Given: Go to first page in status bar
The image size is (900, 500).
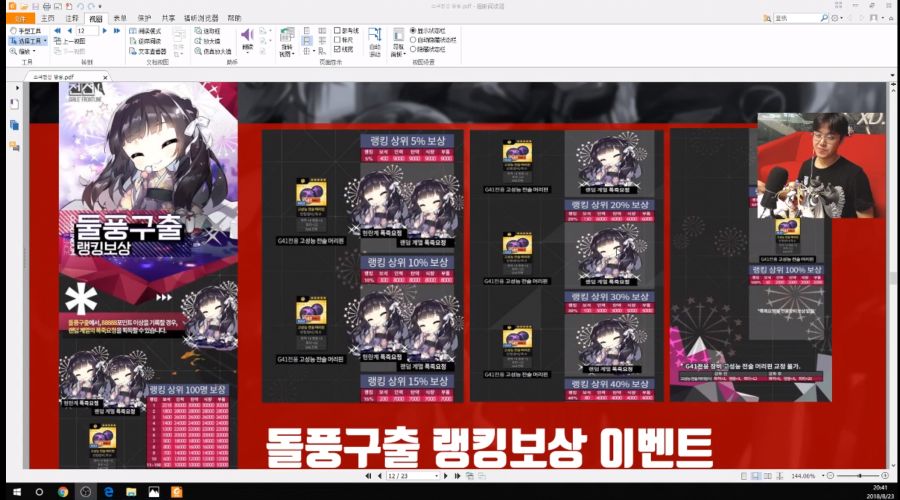Looking at the screenshot, I should (x=368, y=476).
